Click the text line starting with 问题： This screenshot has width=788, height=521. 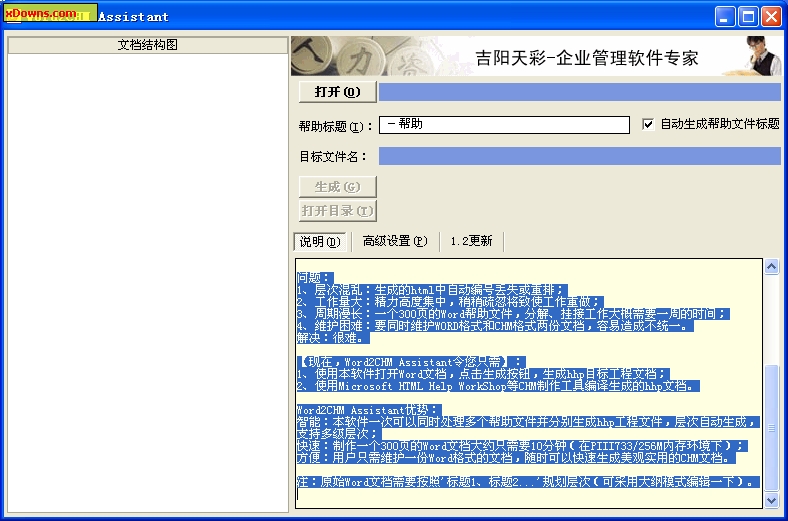[315, 278]
